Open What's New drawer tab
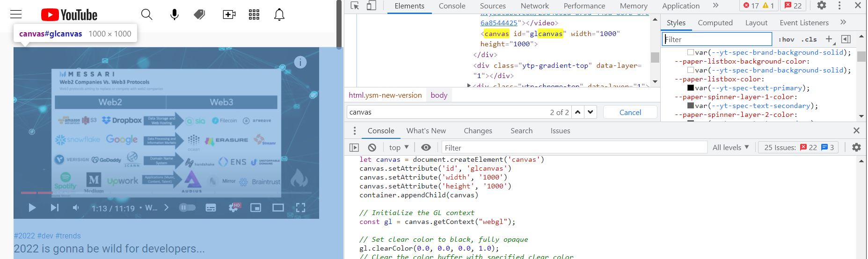 click(426, 131)
